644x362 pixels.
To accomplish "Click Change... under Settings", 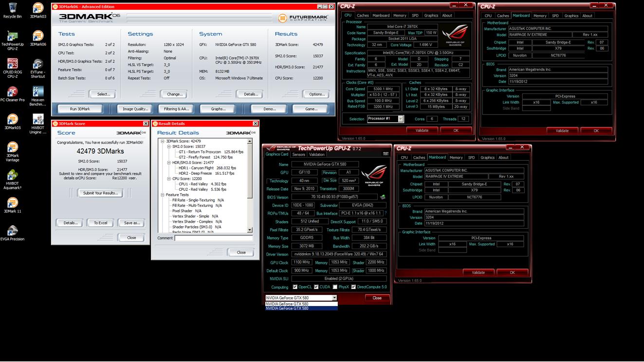I will click(175, 94).
